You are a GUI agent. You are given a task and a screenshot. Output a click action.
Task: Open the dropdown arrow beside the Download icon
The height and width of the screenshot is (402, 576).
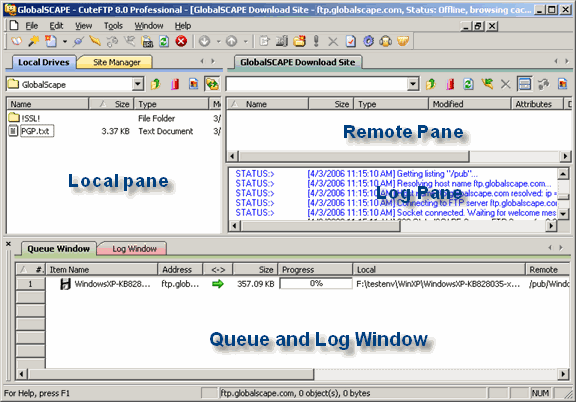tap(218, 41)
